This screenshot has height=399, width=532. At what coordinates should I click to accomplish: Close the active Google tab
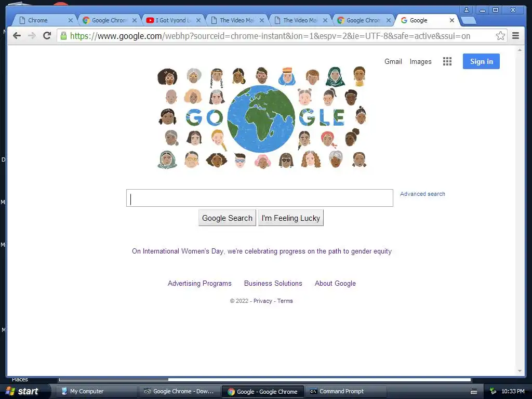[x=452, y=20]
